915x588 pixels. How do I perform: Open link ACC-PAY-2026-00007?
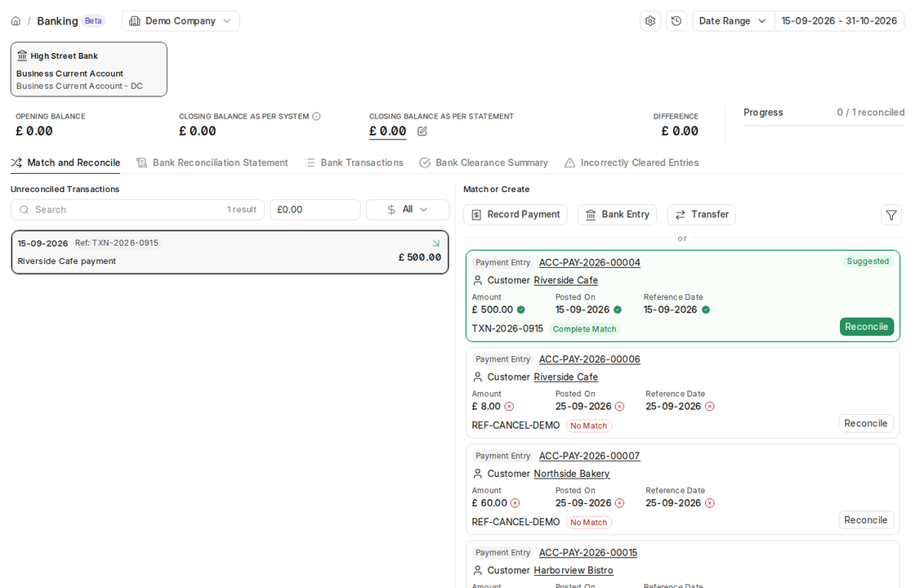coord(589,457)
